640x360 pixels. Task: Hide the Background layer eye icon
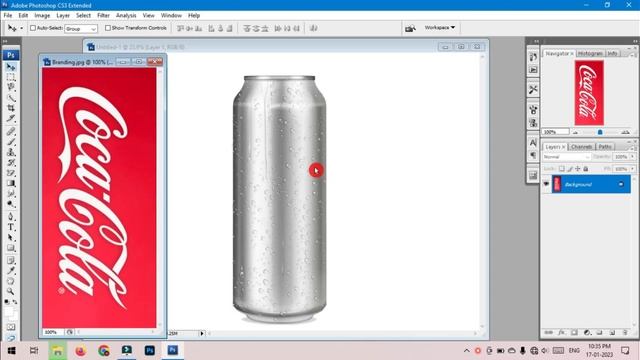pos(546,184)
